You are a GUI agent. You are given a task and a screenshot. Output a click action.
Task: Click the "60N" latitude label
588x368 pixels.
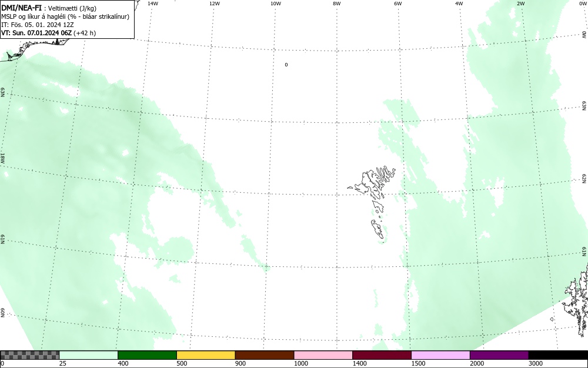(x=2, y=313)
